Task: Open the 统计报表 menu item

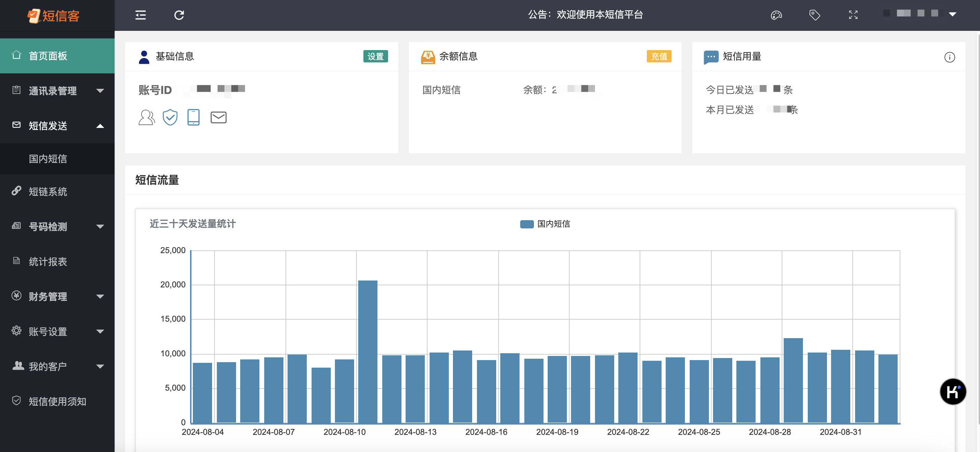Action: click(x=57, y=262)
